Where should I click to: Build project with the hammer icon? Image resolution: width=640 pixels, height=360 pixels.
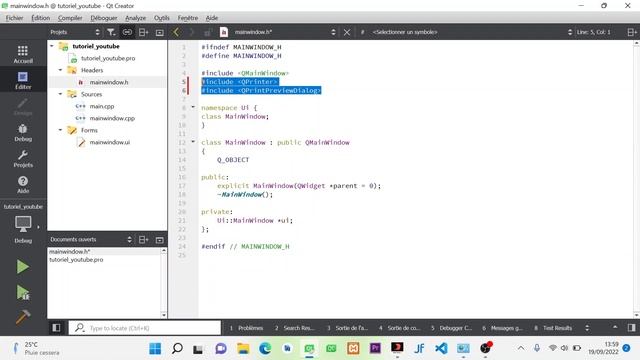(23, 316)
